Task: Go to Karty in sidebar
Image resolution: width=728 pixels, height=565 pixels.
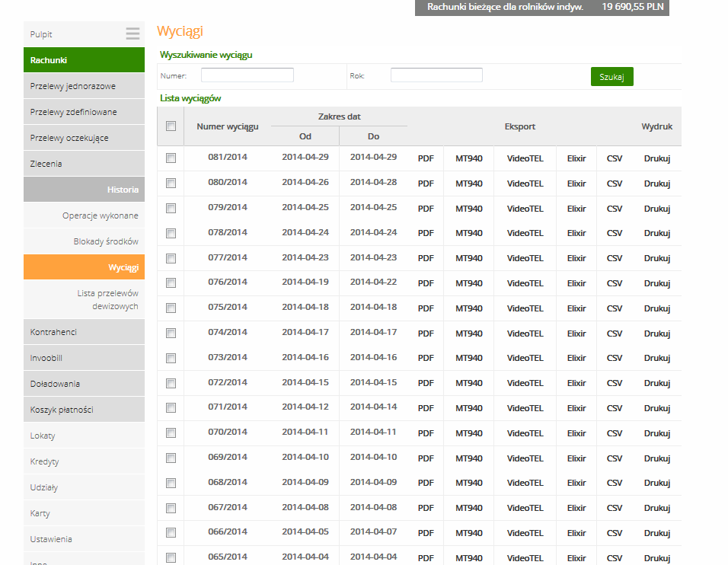Action: click(84, 513)
